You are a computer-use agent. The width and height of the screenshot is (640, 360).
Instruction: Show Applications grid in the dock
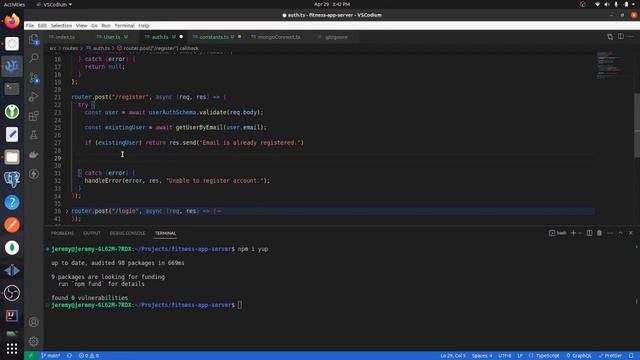pos(12,349)
